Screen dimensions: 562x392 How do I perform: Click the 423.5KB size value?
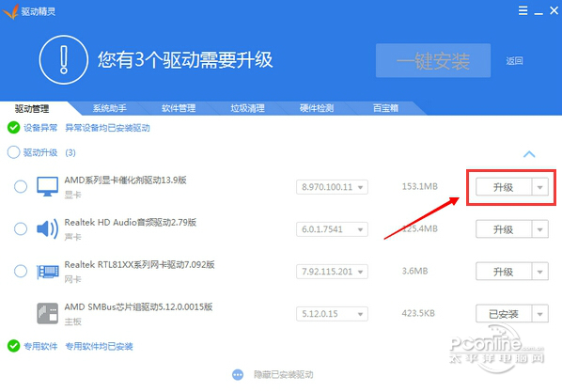[418, 313]
